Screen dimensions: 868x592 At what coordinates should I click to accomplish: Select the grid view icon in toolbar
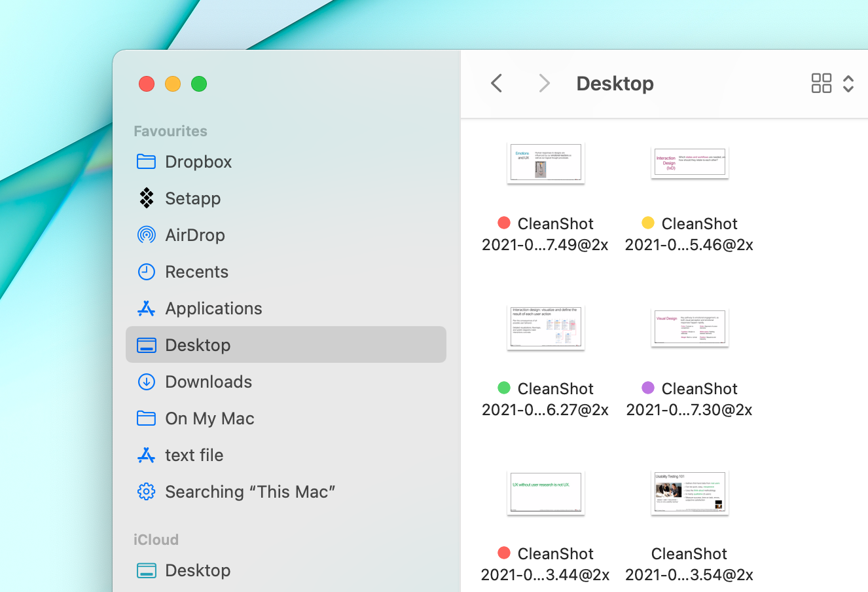click(x=821, y=83)
